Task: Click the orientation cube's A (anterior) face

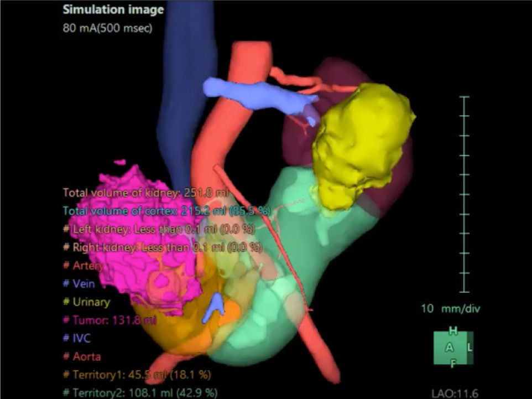Action: 450,348
